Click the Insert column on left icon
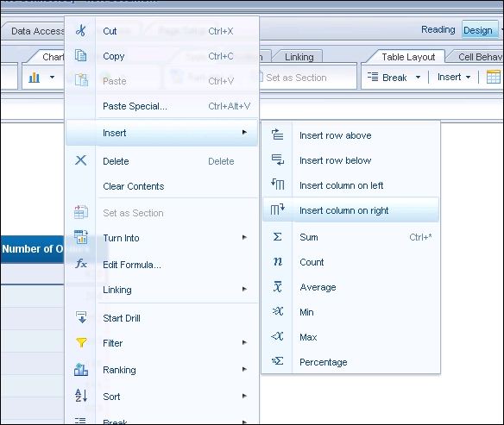 [278, 184]
